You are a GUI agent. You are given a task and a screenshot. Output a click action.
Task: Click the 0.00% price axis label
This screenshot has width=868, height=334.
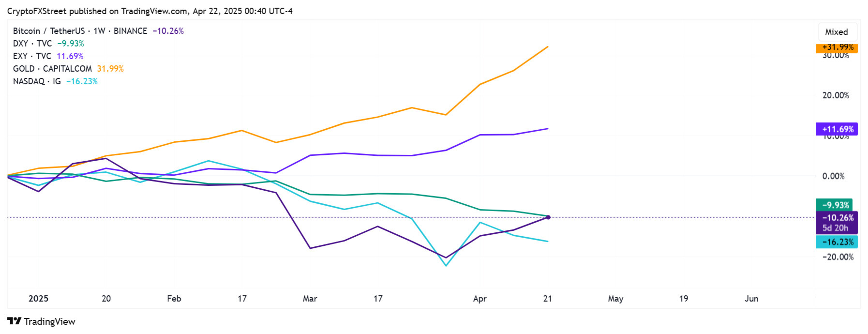(833, 176)
